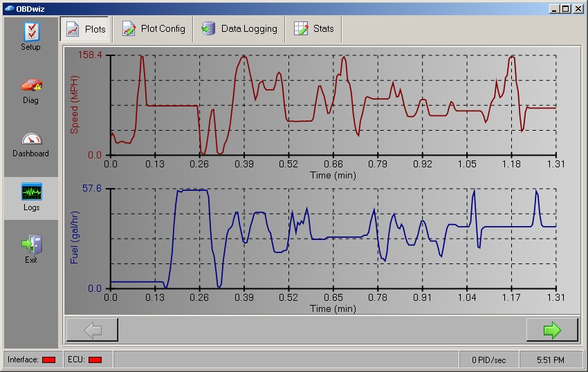
Task: Click the red Interface status indicator
Action: coord(48,360)
